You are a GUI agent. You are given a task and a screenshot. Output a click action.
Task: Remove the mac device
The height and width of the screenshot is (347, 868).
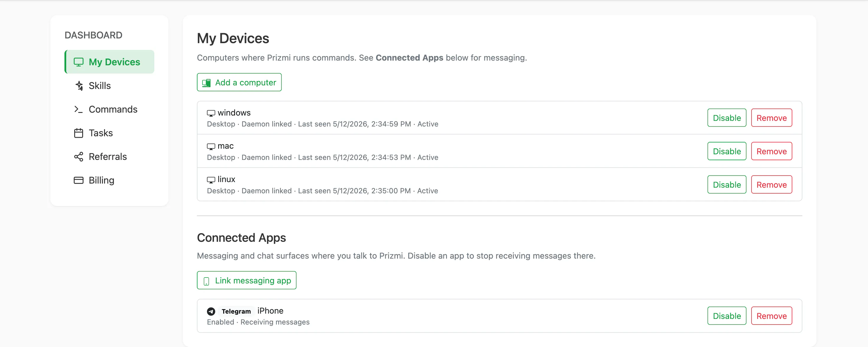[x=772, y=151]
